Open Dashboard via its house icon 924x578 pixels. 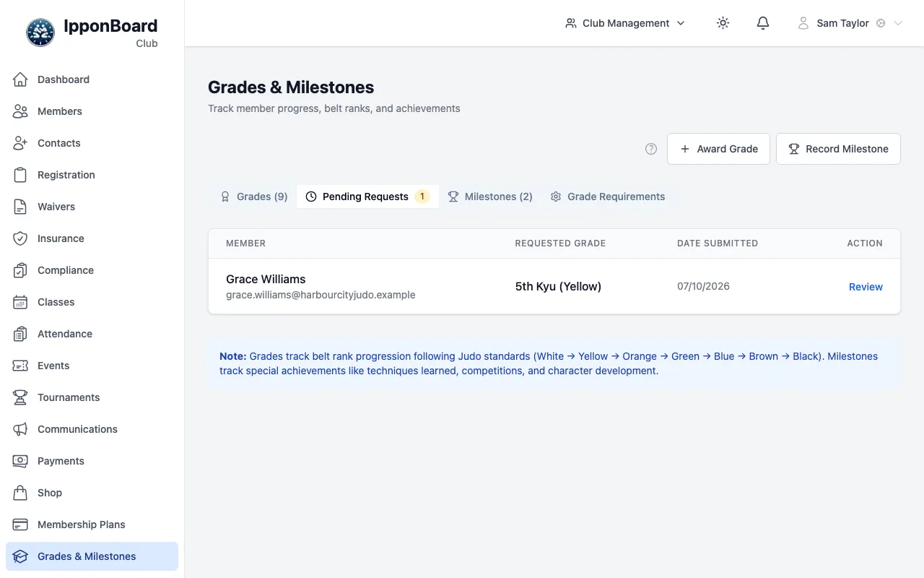coord(20,79)
